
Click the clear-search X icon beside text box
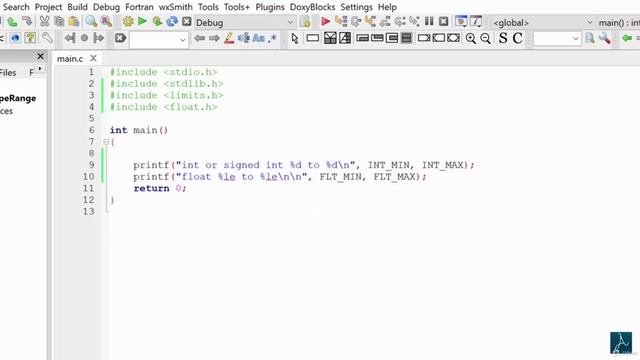(x=120, y=38)
